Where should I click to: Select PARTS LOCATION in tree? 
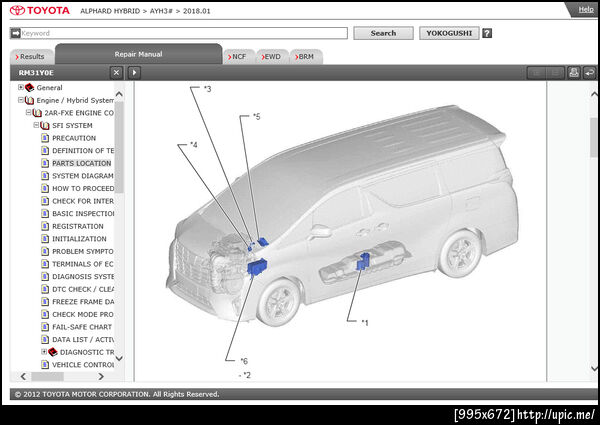[82, 163]
